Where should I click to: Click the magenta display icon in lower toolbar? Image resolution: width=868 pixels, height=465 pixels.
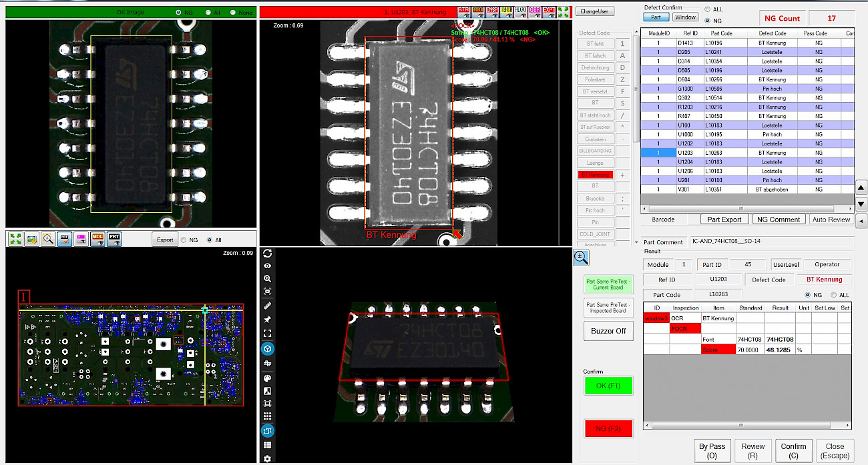click(81, 240)
